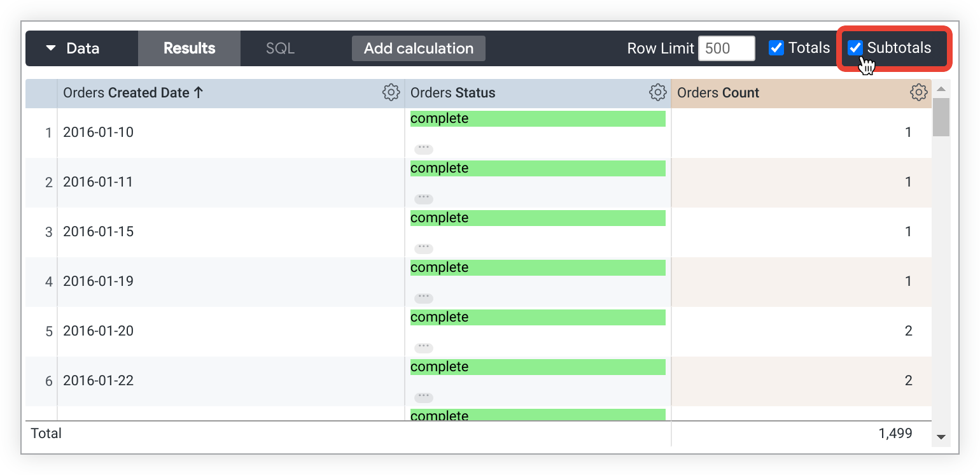The height and width of the screenshot is (475, 980).
Task: Click the Add calculation button
Action: tap(418, 48)
